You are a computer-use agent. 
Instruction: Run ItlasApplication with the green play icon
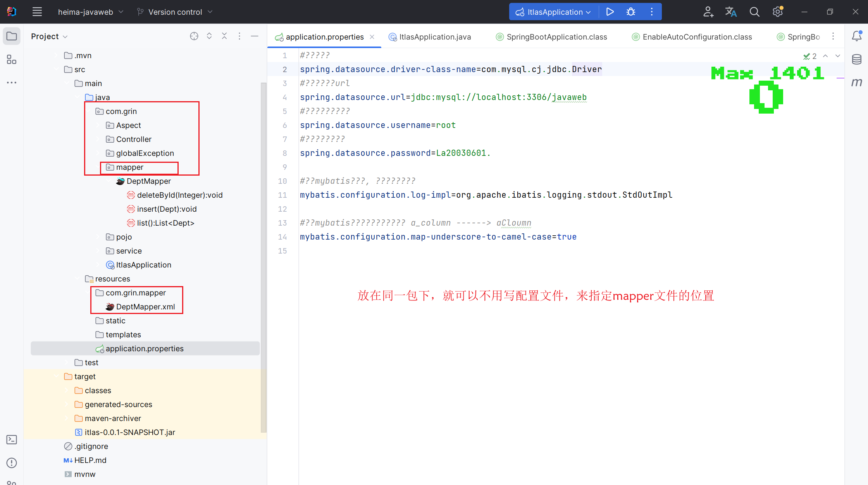coord(610,12)
